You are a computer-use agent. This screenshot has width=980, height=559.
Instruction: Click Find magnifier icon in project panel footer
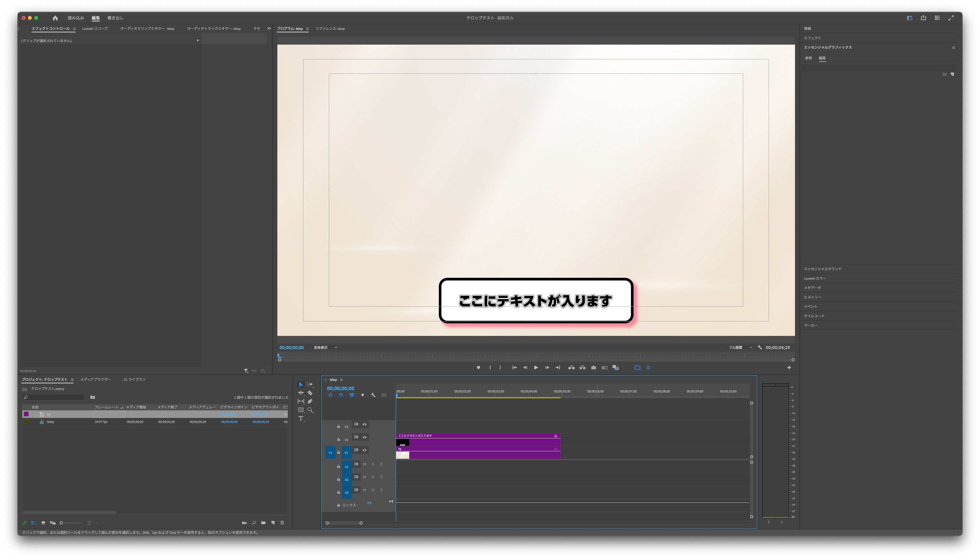[x=254, y=523]
